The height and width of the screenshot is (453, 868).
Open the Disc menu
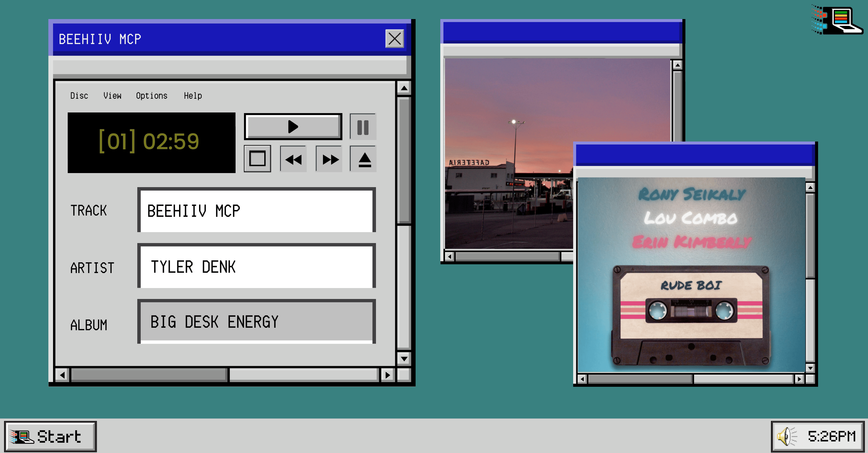pos(79,96)
